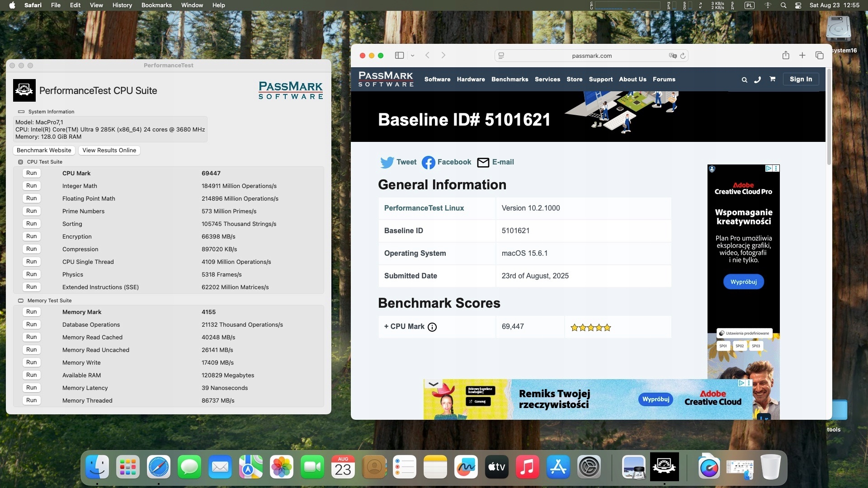Collapse the bottom Adobe banner ad chevron

[433, 384]
